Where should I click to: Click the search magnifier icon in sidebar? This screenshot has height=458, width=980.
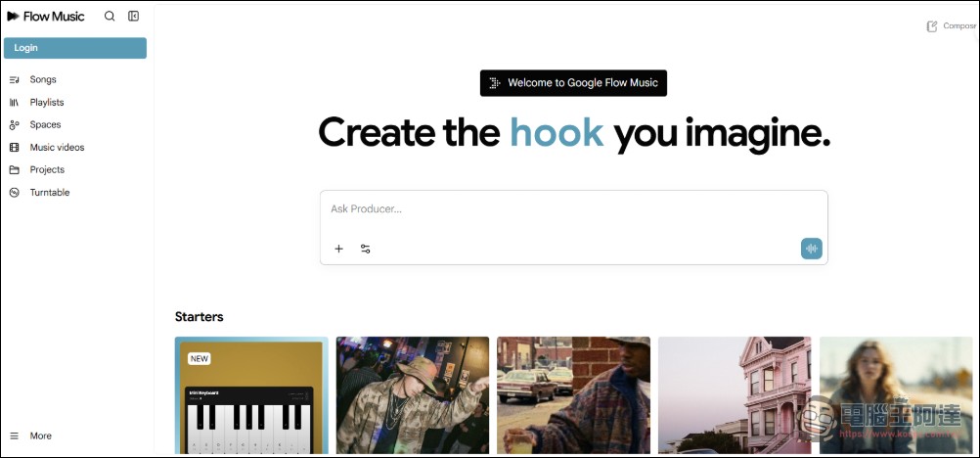tap(110, 17)
